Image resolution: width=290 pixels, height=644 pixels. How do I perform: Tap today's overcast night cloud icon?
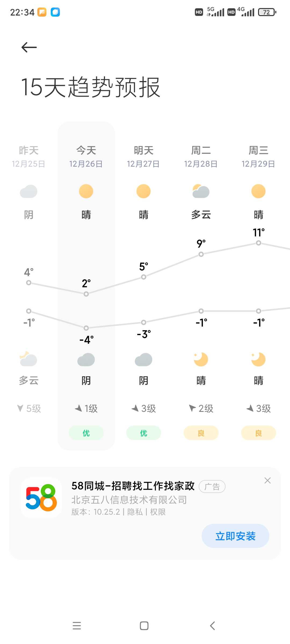(86, 360)
